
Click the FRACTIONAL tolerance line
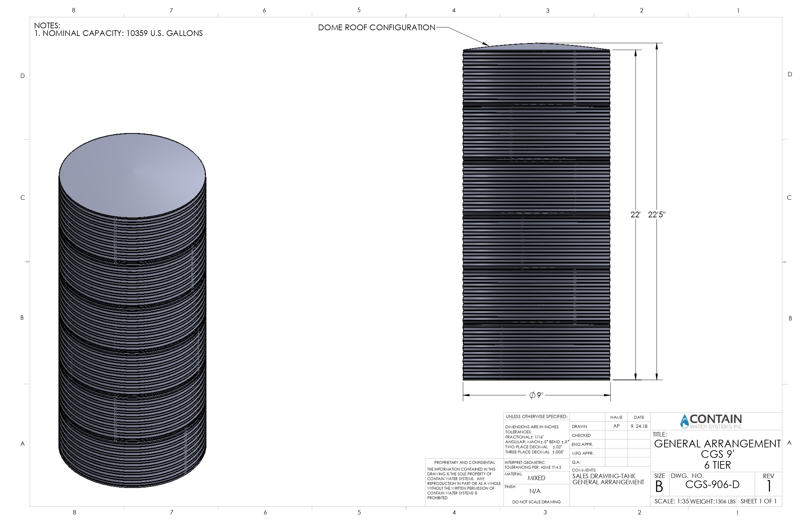point(524,437)
